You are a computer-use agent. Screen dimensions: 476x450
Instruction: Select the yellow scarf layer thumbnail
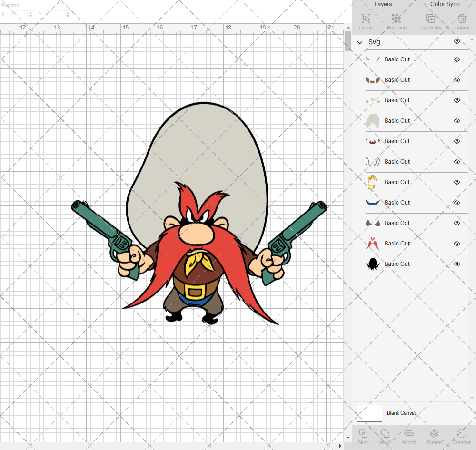pos(373,182)
